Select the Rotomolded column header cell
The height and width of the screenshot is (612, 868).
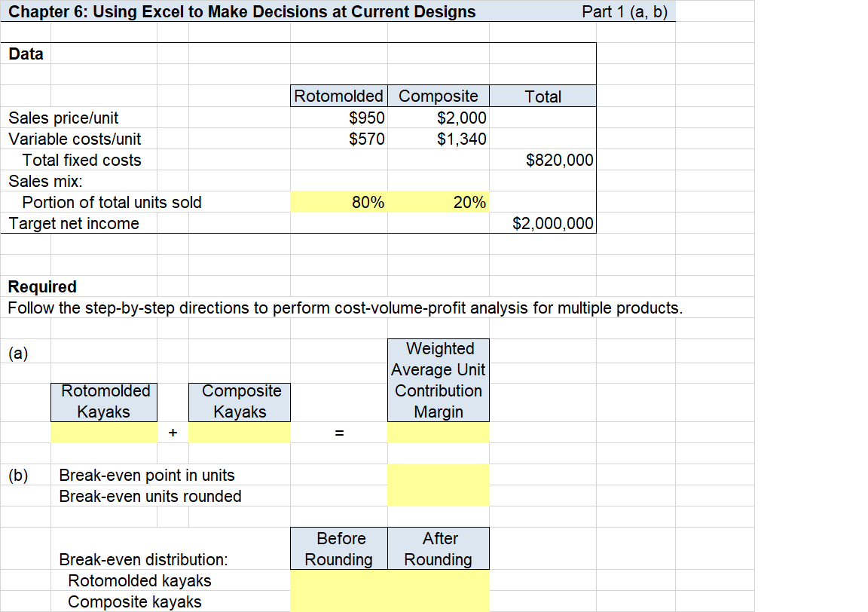tap(338, 96)
